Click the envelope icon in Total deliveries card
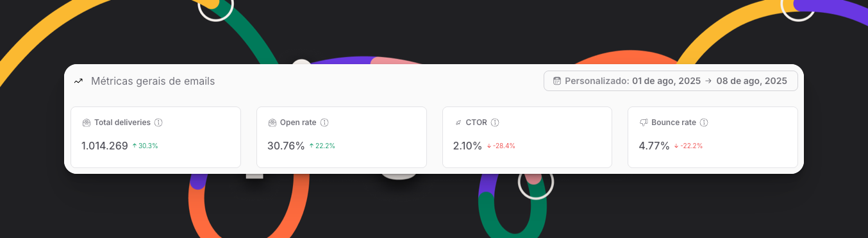 point(86,123)
